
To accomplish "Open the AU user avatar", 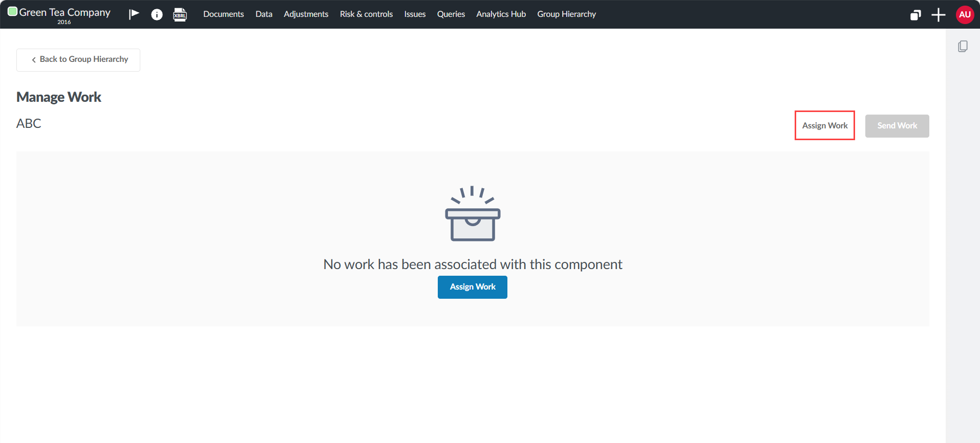I will [x=965, y=14].
